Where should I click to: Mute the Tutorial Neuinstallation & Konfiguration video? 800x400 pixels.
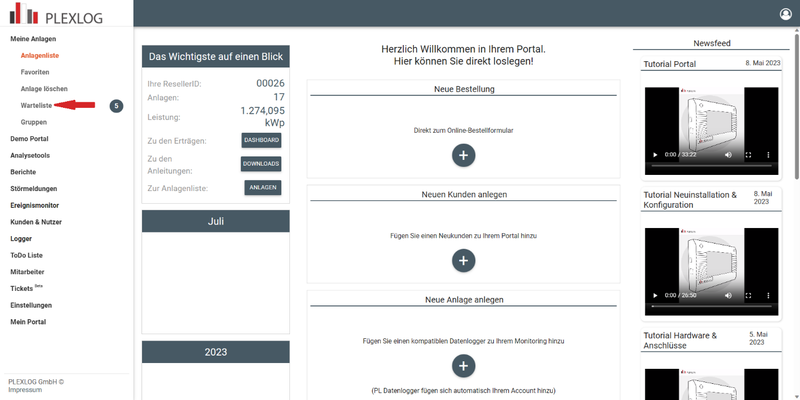coord(729,295)
